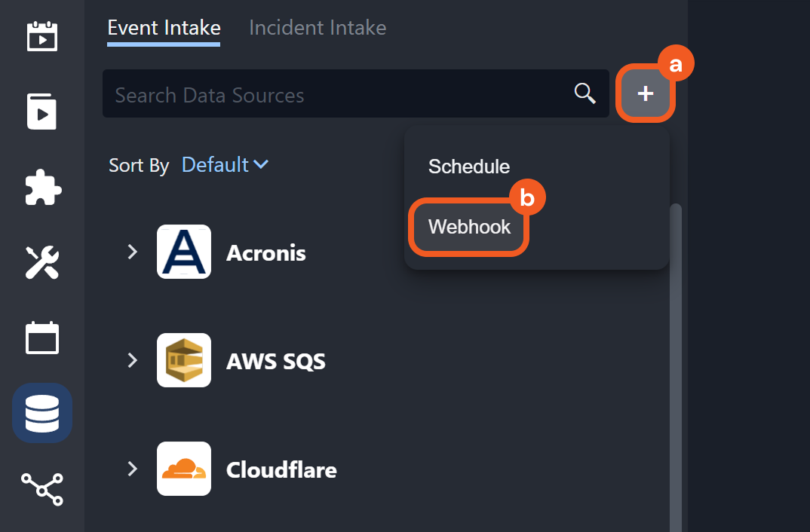Expand the Acronis data source row
This screenshot has width=810, height=532.
pyautogui.click(x=133, y=252)
